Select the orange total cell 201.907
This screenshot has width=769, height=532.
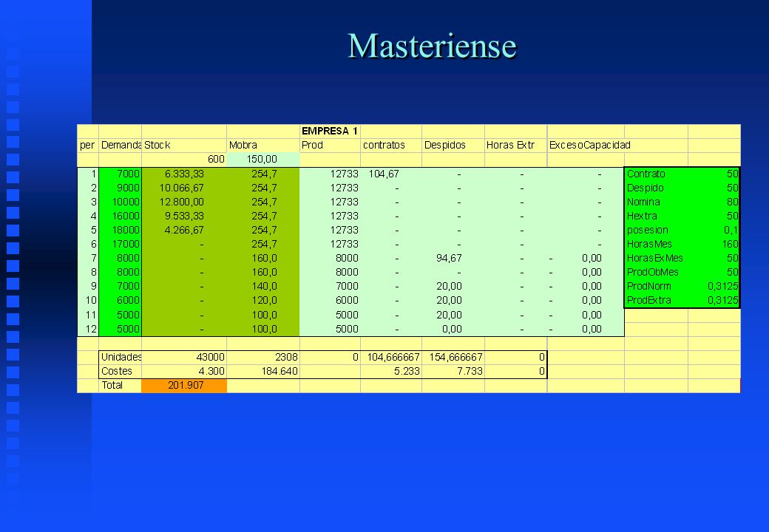184,386
